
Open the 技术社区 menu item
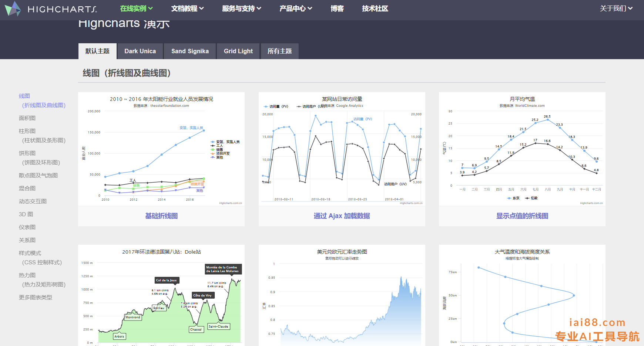[375, 9]
